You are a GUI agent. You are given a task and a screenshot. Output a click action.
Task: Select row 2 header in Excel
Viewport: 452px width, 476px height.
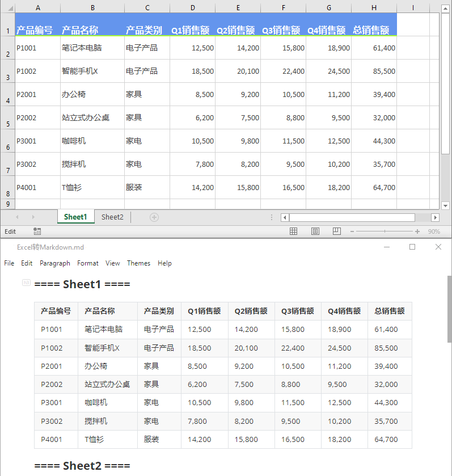coord(7,48)
